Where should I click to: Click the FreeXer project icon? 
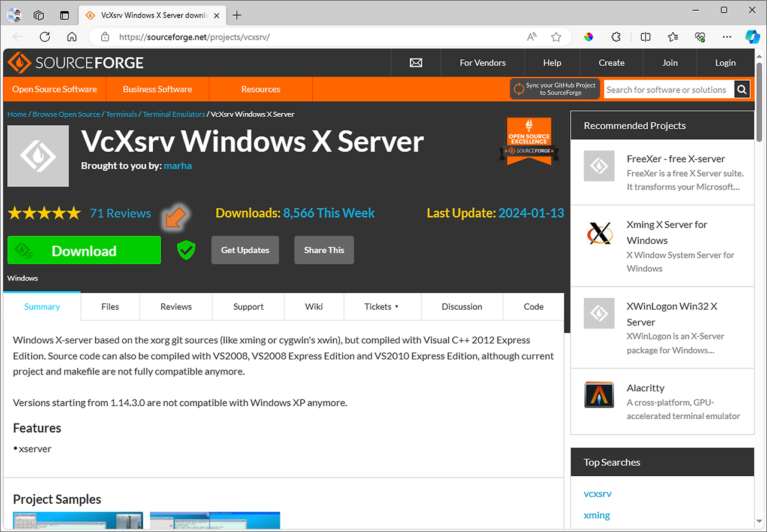(599, 166)
